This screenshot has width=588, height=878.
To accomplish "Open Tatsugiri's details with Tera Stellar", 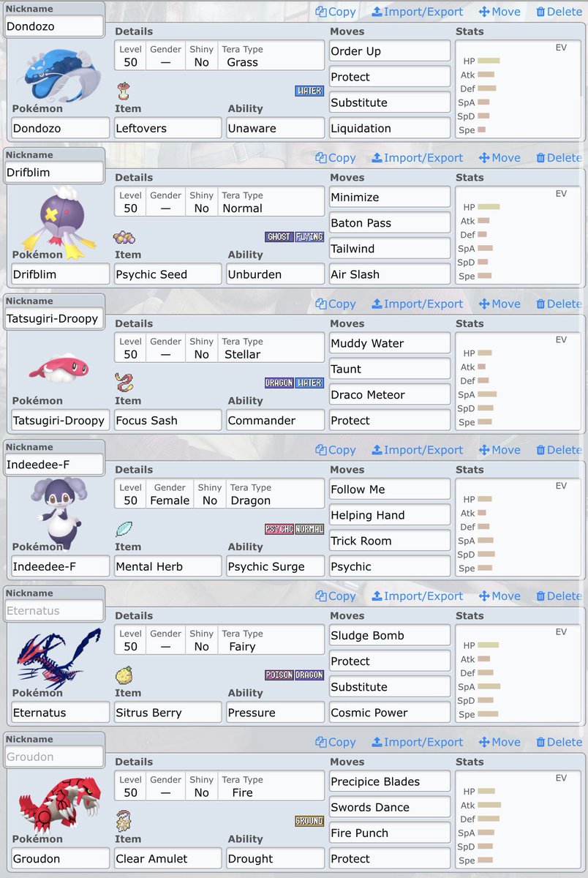I will [x=219, y=348].
